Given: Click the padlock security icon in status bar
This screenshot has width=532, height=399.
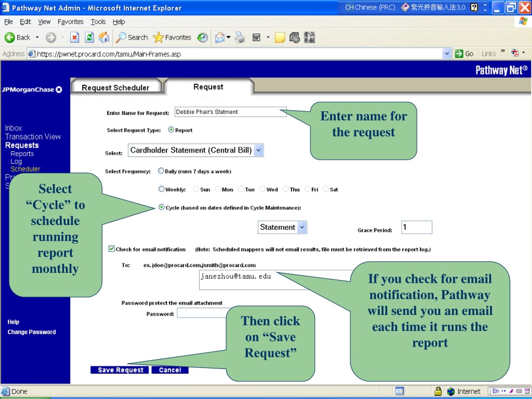Looking at the screenshot, I should 438,391.
